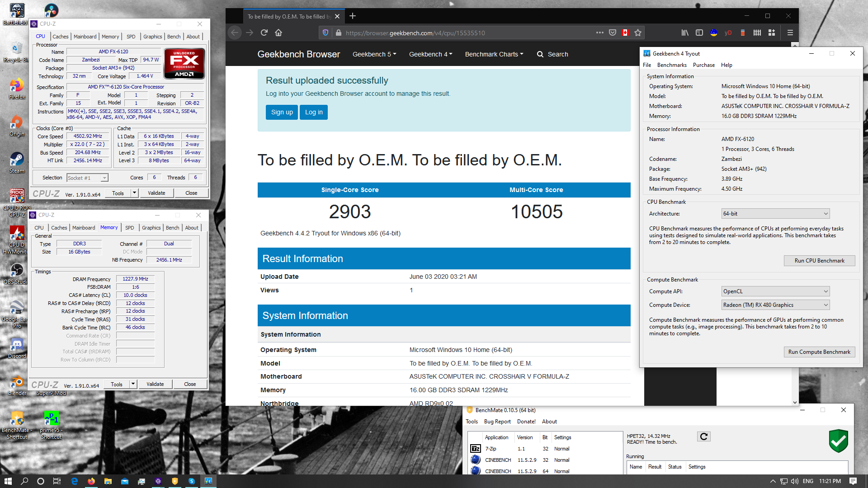
Task: Click Validate in upper CPU-Z window
Action: pos(156,193)
